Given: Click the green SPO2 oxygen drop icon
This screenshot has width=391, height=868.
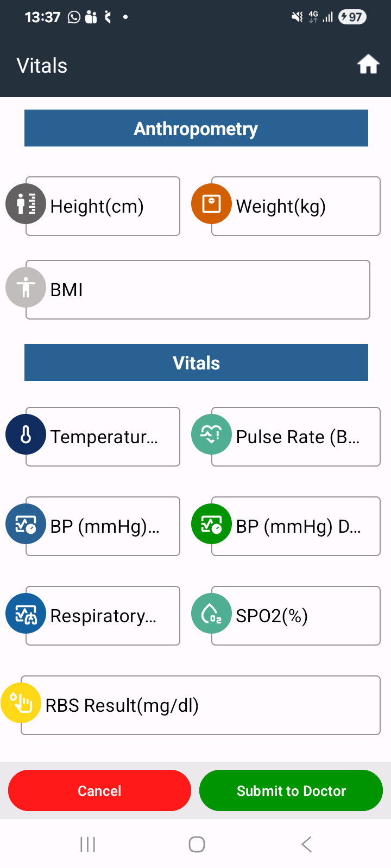Looking at the screenshot, I should pyautogui.click(x=211, y=614).
